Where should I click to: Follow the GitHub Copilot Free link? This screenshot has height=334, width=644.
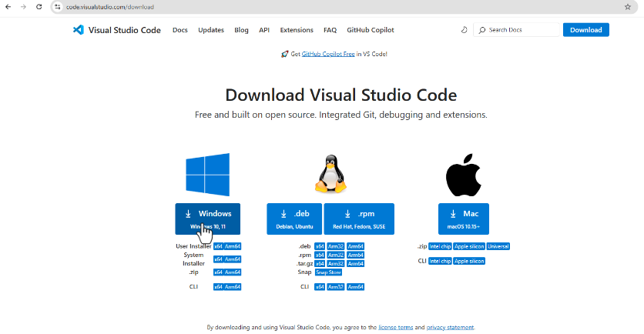coord(328,54)
